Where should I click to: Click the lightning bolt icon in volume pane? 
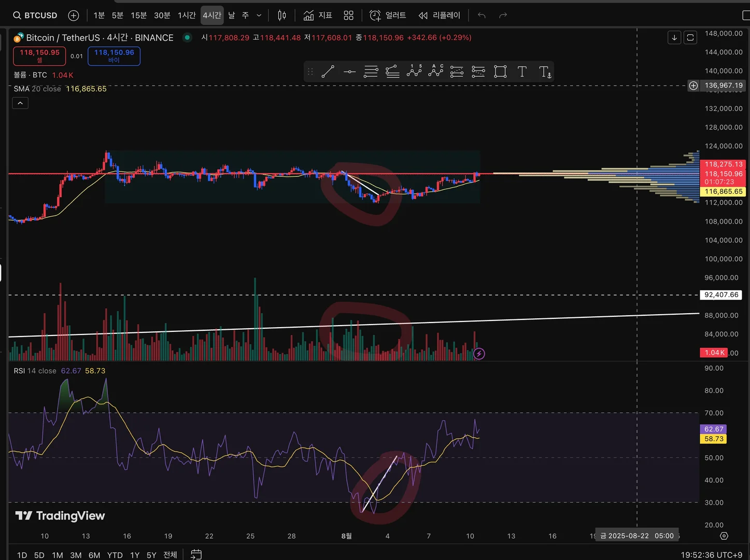point(479,354)
